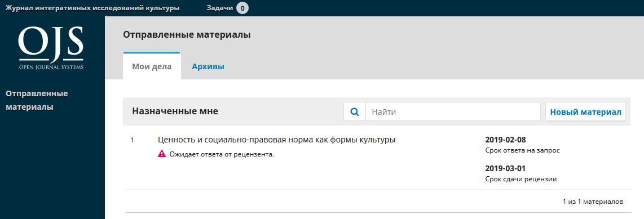Click the OJS Open Journal Systems logo
The image size is (644, 219).
[51, 48]
